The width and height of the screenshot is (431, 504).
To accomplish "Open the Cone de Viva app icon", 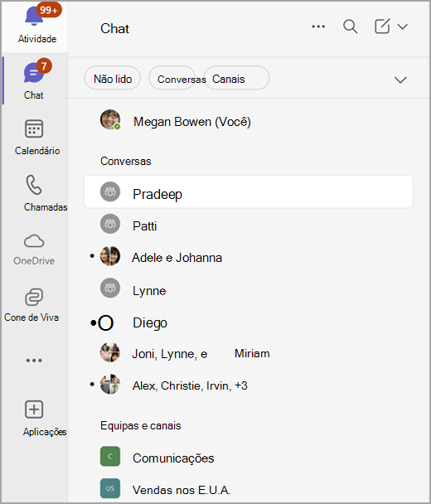I will click(x=34, y=297).
